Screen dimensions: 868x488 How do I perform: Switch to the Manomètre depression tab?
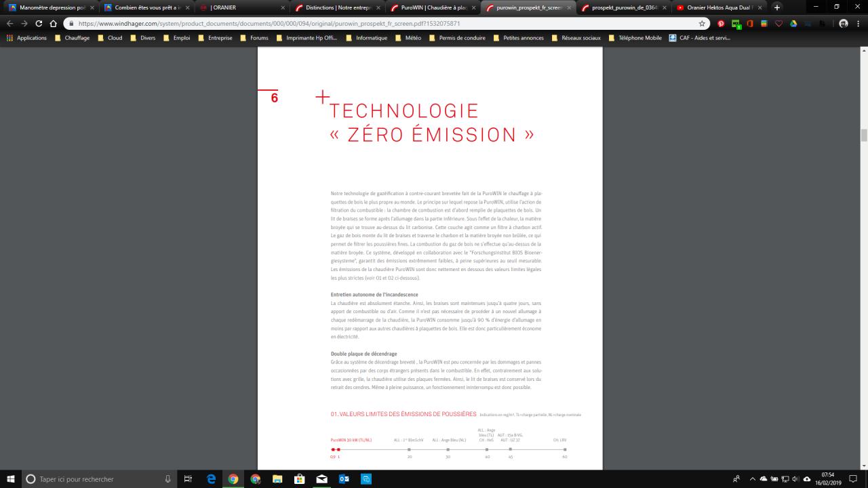coord(50,7)
